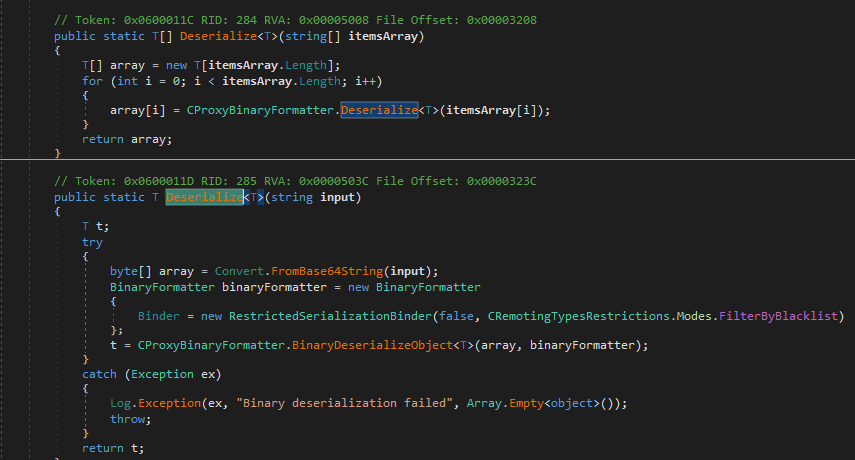855x460 pixels.
Task: Click Length in the new T[itemsArray.Length] line
Action: pos(305,65)
